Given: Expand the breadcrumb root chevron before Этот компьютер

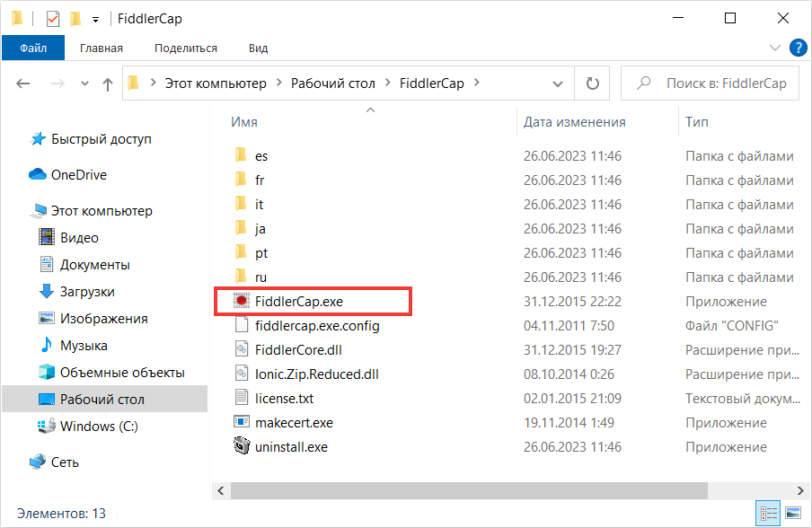Looking at the screenshot, I should 154,83.
